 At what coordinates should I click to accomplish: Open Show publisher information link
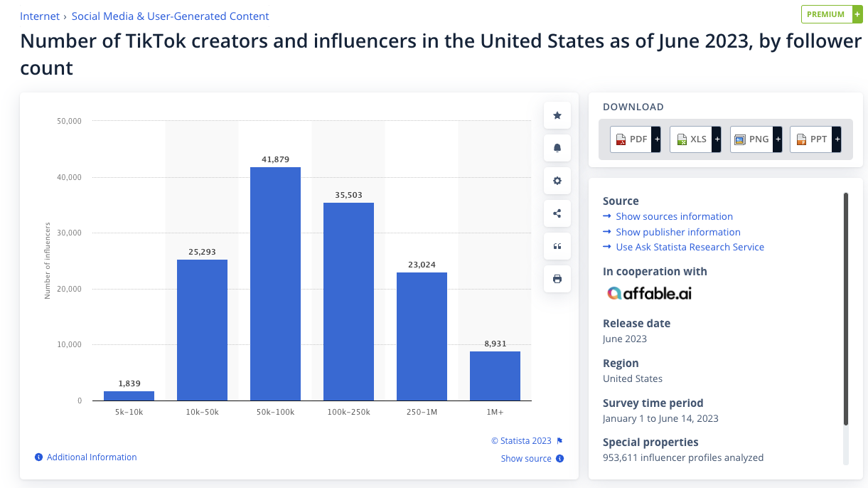click(677, 232)
